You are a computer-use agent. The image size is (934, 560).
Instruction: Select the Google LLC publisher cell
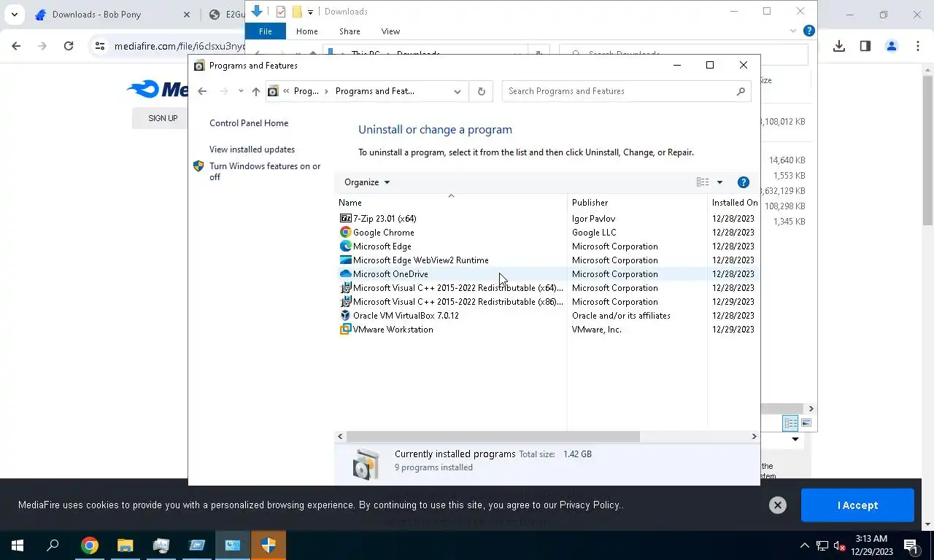[x=594, y=233]
